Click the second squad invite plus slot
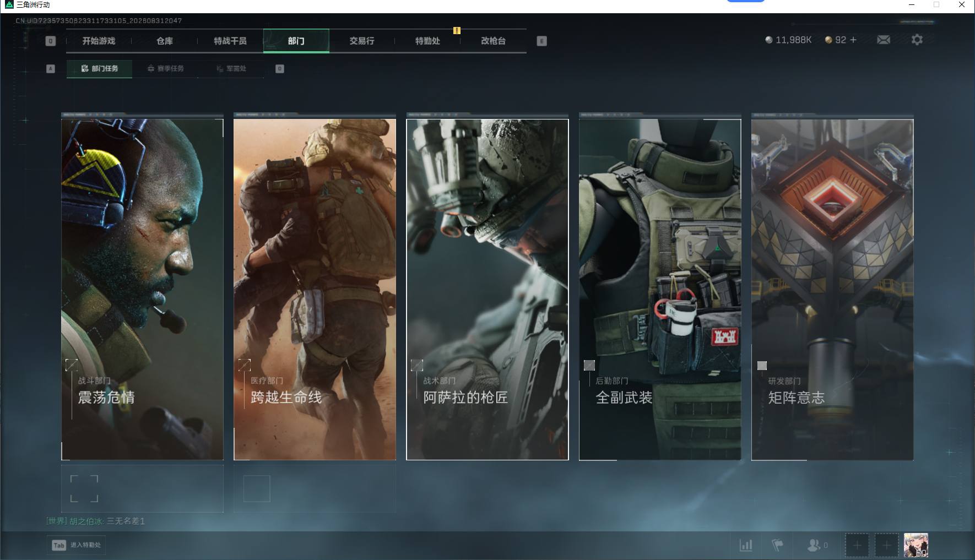Viewport: 975px width, 560px height. (x=886, y=545)
